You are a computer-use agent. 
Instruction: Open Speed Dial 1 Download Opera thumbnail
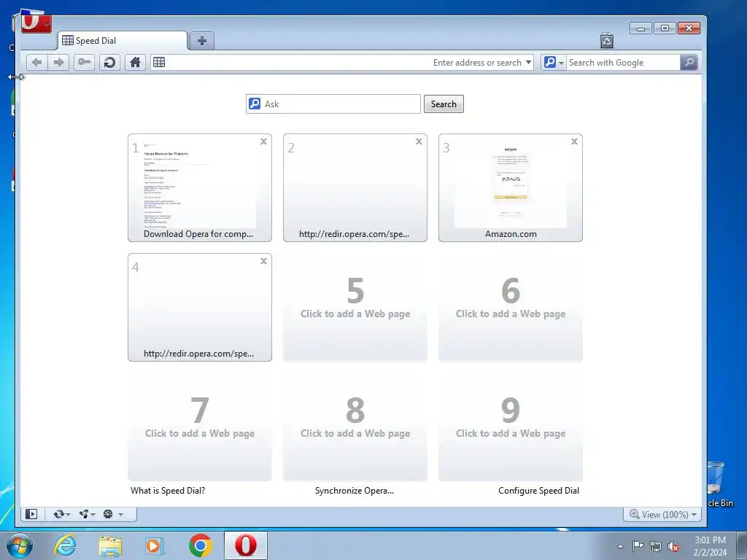[200, 187]
